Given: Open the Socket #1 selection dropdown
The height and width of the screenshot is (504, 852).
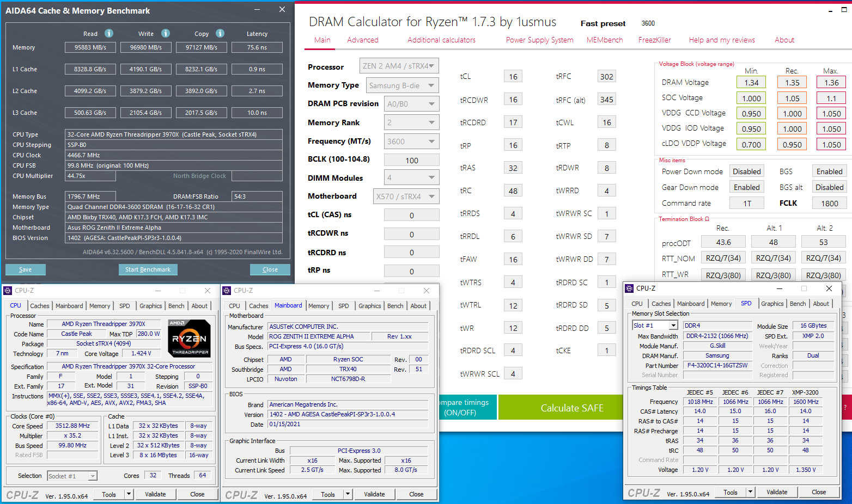Looking at the screenshot, I should point(93,476).
